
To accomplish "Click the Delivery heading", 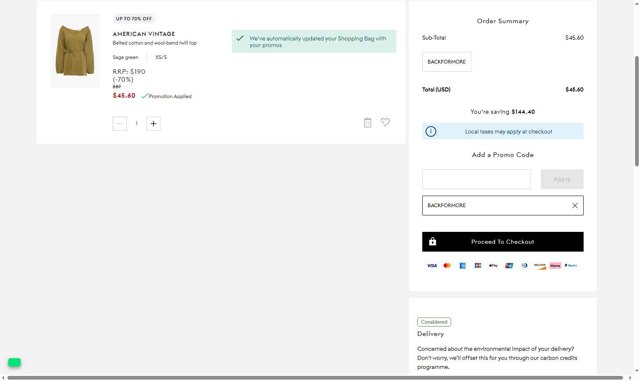I will [x=430, y=334].
